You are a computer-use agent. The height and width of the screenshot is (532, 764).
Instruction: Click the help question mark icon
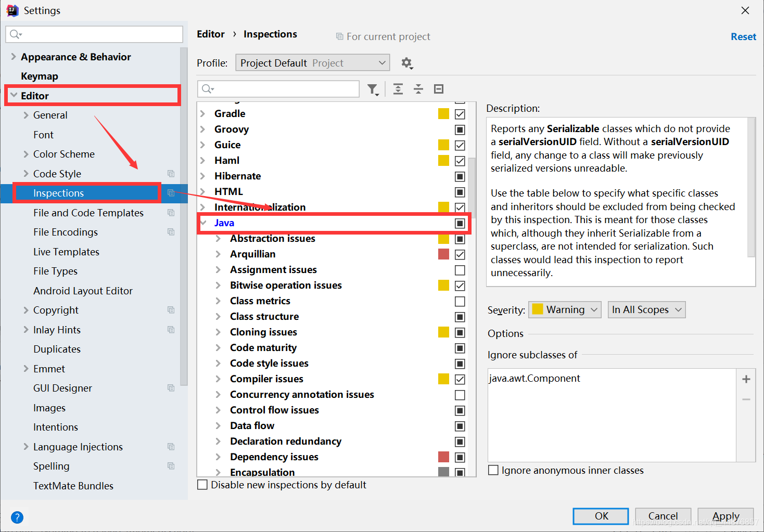[x=17, y=517]
